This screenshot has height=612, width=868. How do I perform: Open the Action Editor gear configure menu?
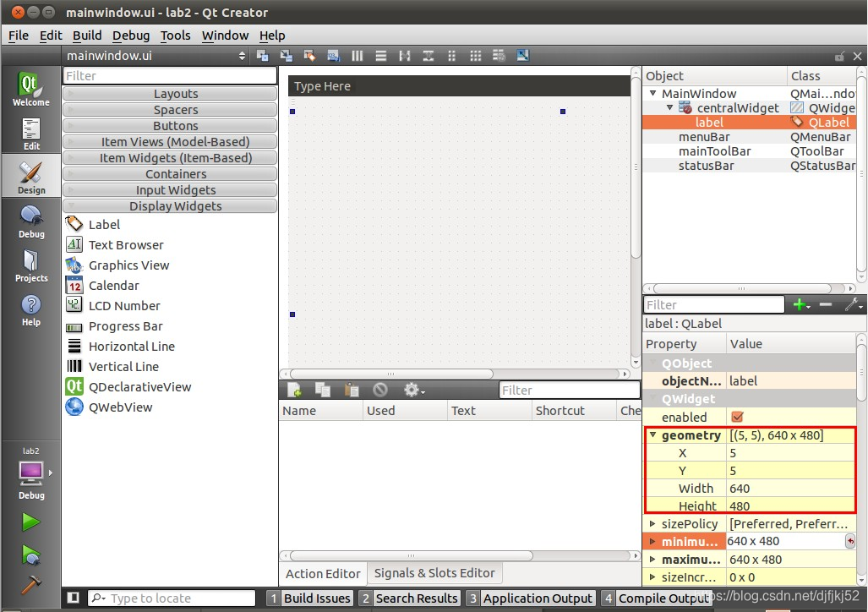(x=413, y=390)
